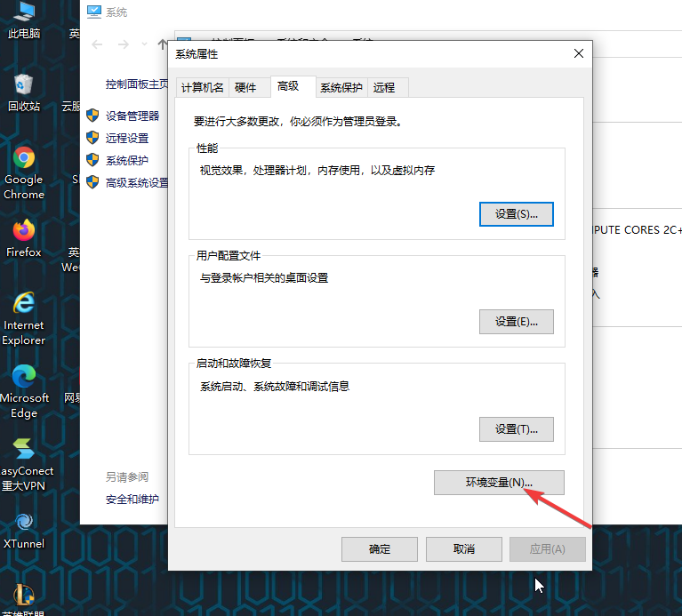Image resolution: width=682 pixels, height=616 pixels.
Task: Open 系统保护 link in the sidebar
Action: [127, 160]
